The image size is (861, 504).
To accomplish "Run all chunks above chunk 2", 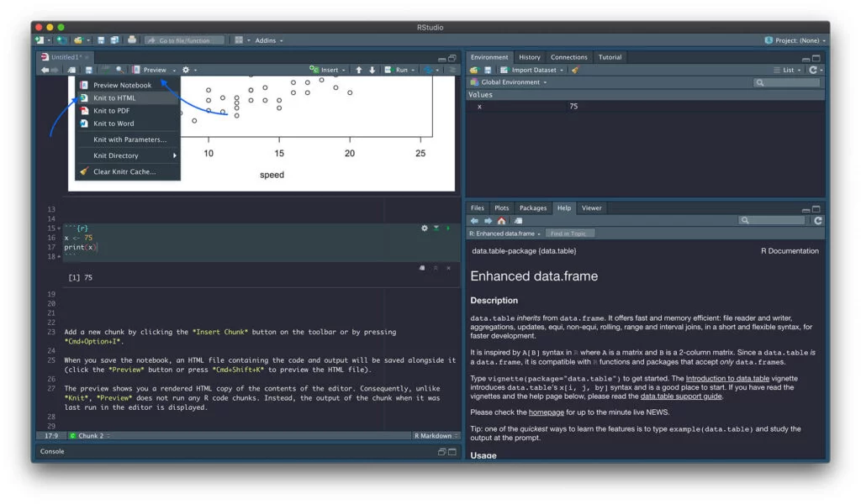I will (436, 228).
